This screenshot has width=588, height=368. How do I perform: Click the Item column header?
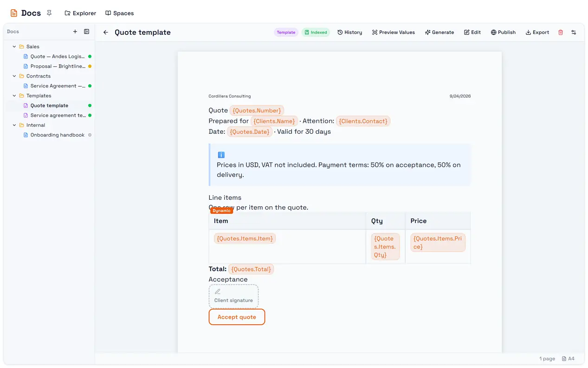pyautogui.click(x=287, y=221)
